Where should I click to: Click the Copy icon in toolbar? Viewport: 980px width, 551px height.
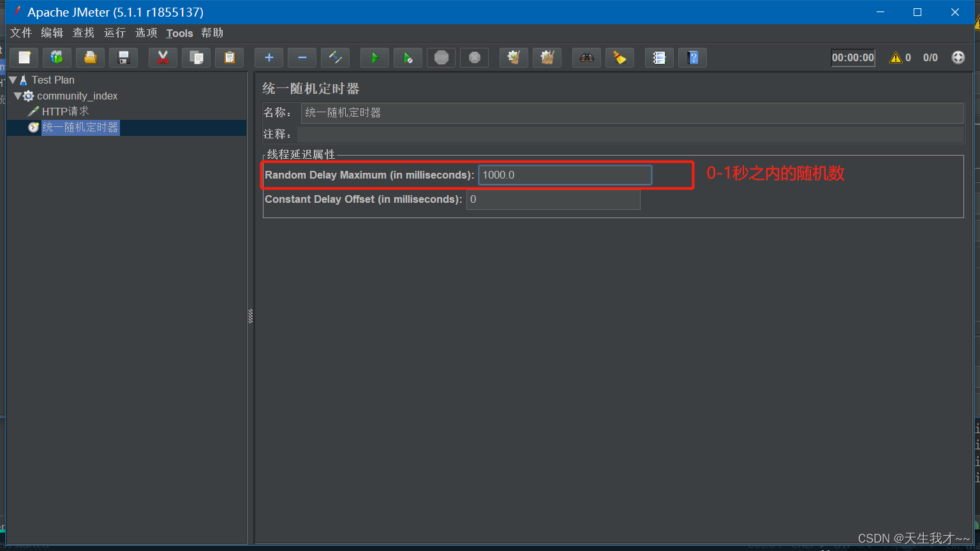click(197, 58)
